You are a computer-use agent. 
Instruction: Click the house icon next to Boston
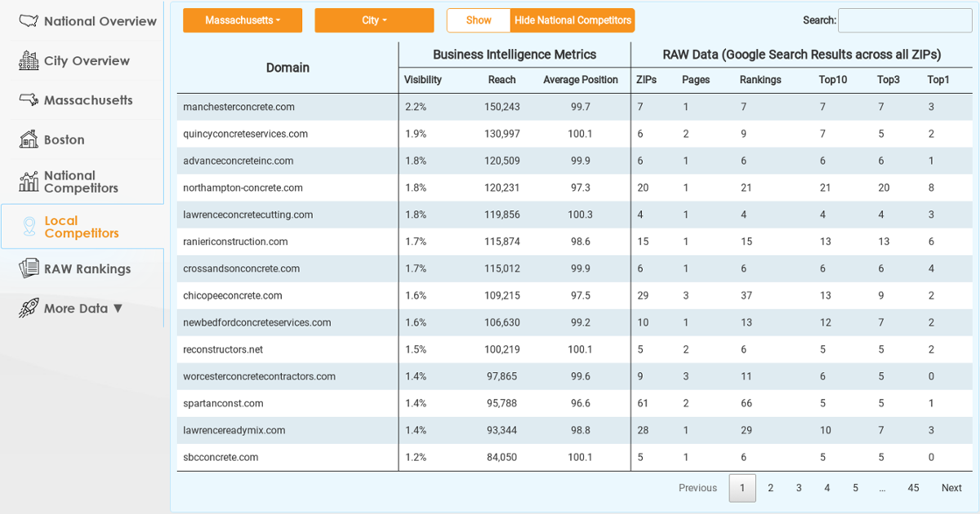pyautogui.click(x=29, y=140)
